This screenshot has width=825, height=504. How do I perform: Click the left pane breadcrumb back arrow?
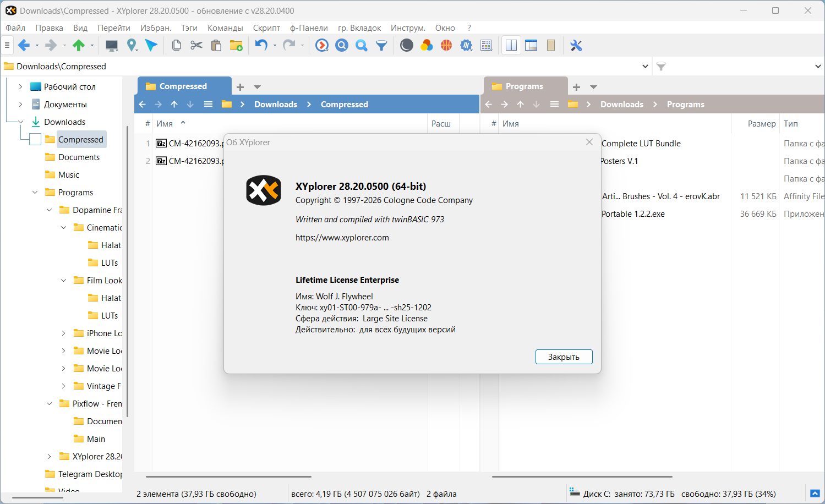pos(143,105)
